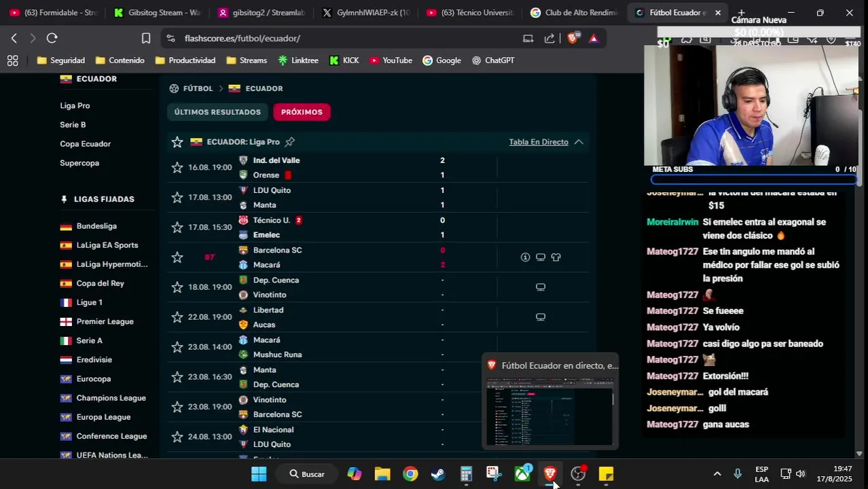This screenshot has height=489, width=868.
Task: Open the Windows Start menu
Action: (x=259, y=474)
